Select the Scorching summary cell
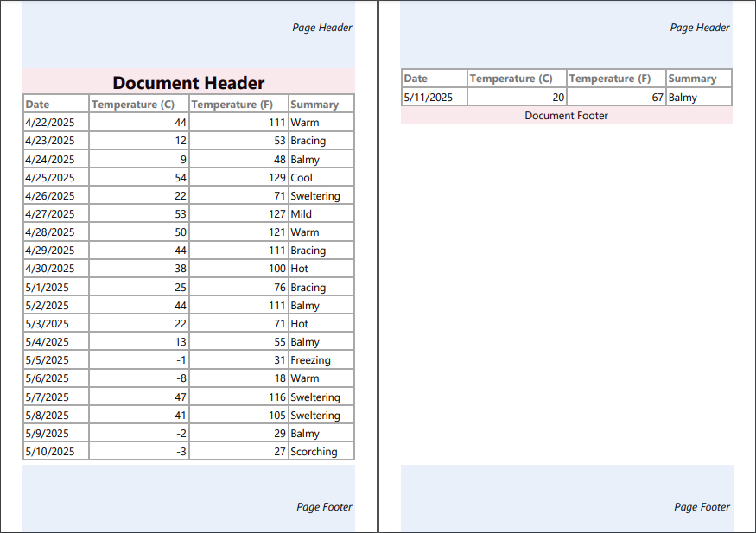 tap(314, 452)
